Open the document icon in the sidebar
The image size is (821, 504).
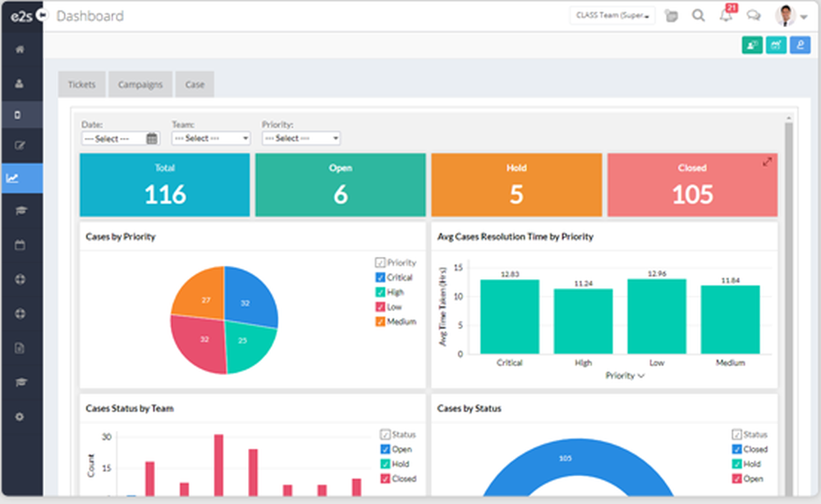click(20, 348)
